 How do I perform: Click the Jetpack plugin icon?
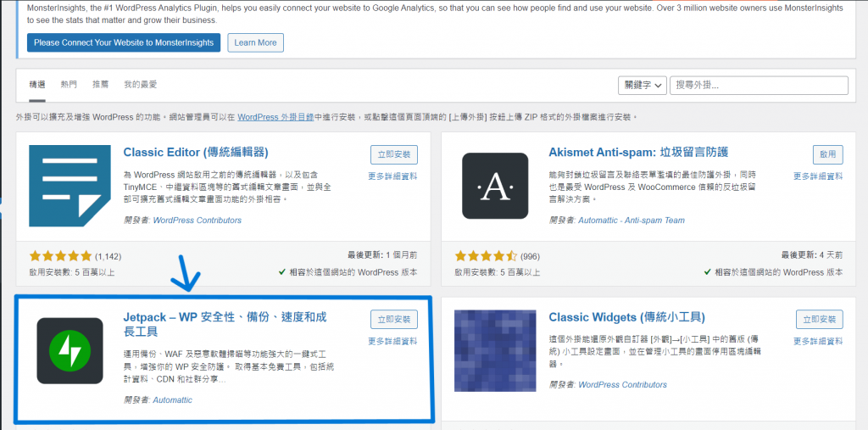[70, 351]
